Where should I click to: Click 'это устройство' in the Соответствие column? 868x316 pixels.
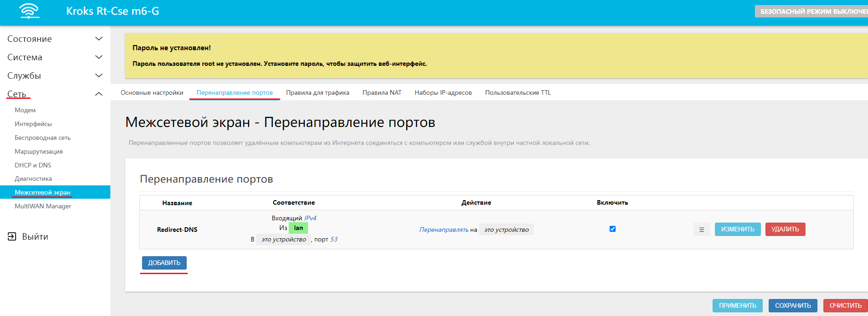click(x=284, y=239)
